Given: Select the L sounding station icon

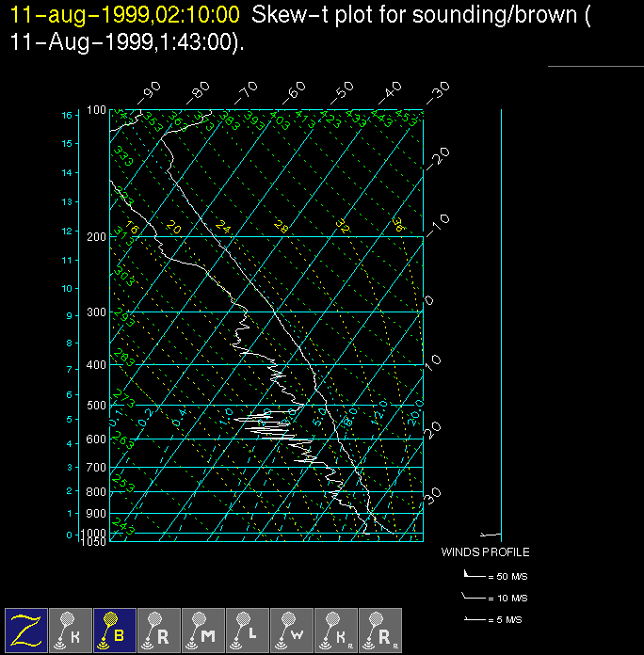Looking at the screenshot, I should (248, 630).
